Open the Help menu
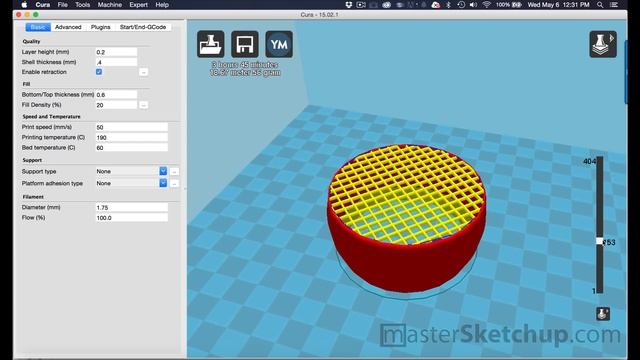 (162, 5)
